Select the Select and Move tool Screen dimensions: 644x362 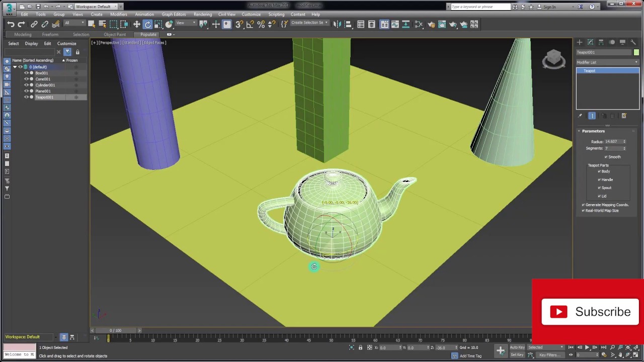tap(136, 24)
